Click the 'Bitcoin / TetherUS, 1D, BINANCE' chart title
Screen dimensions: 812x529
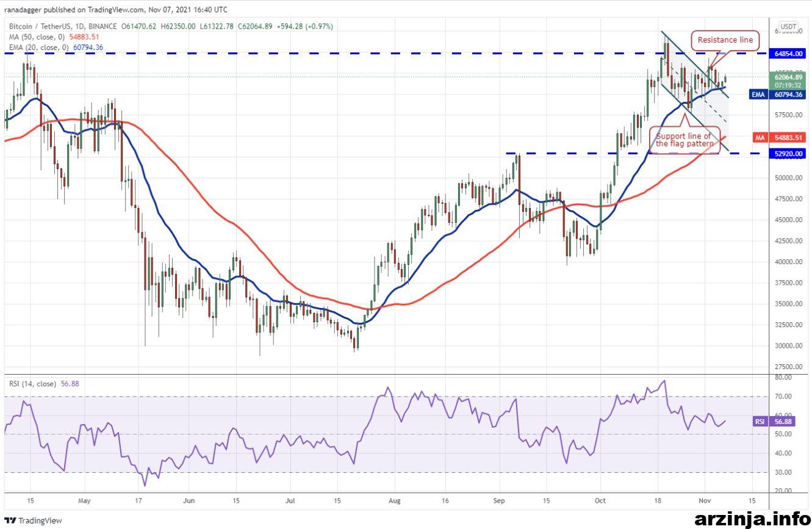(x=63, y=27)
